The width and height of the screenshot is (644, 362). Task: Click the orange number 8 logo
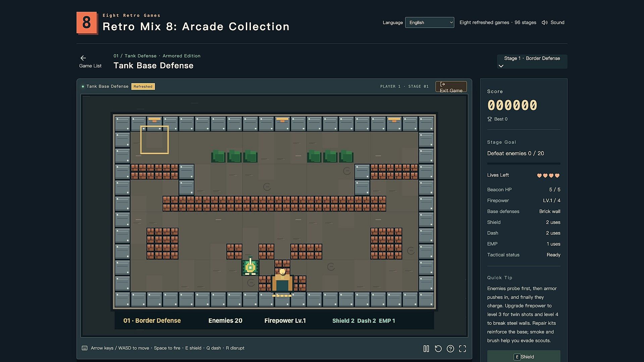[x=87, y=23]
